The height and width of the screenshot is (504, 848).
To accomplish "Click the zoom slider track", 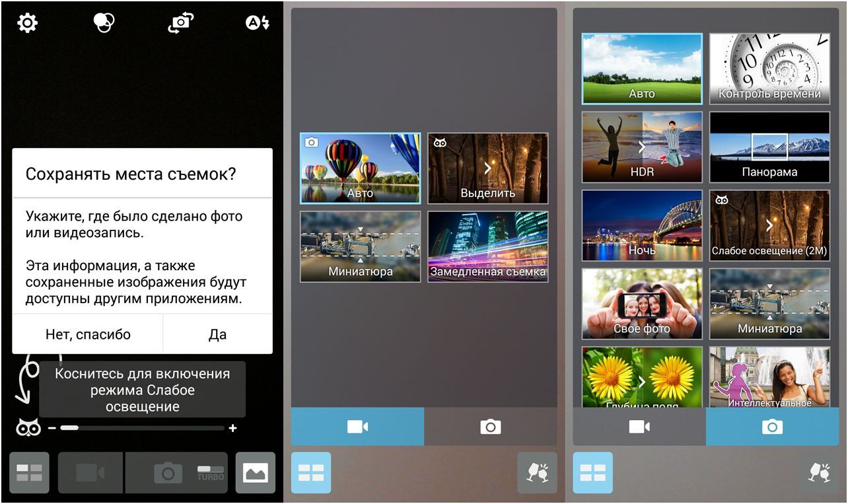I will click(x=142, y=428).
